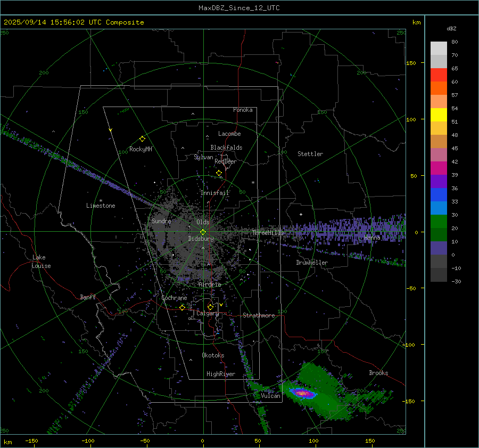
Task: Click the Olds town label
Action: 203,222
